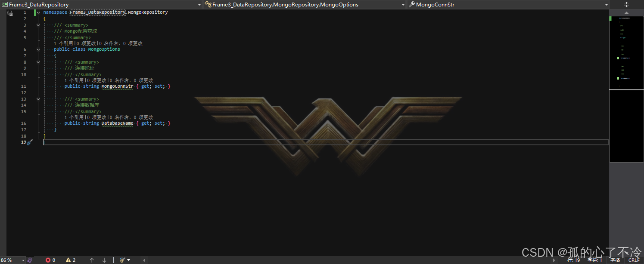644x264 pixels.
Task: Click the gutter indicator icon beside line 1
Action: [x=10, y=13]
